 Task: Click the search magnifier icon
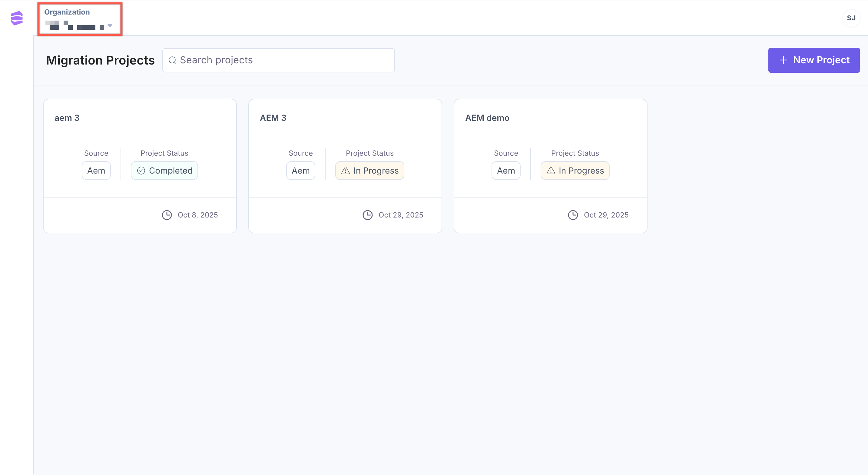172,60
